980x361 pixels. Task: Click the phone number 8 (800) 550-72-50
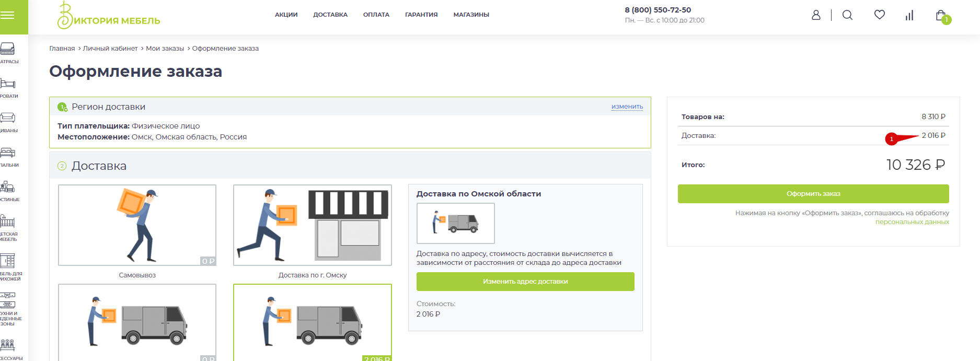coord(658,10)
